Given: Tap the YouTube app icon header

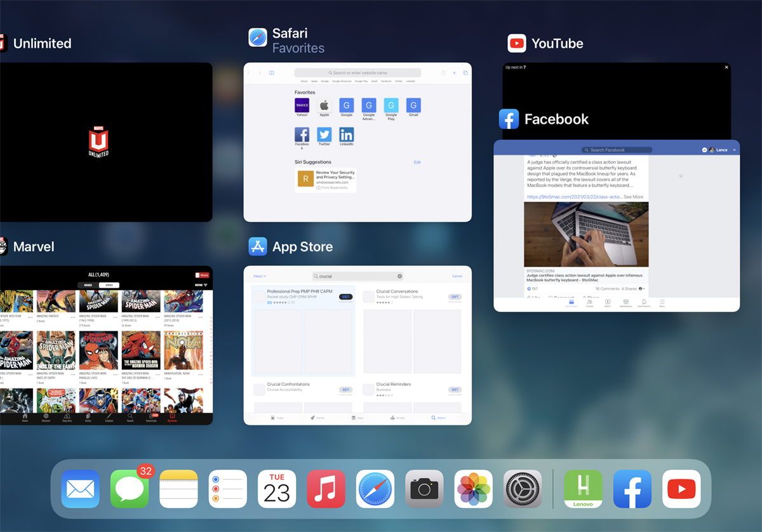Looking at the screenshot, I should point(517,43).
